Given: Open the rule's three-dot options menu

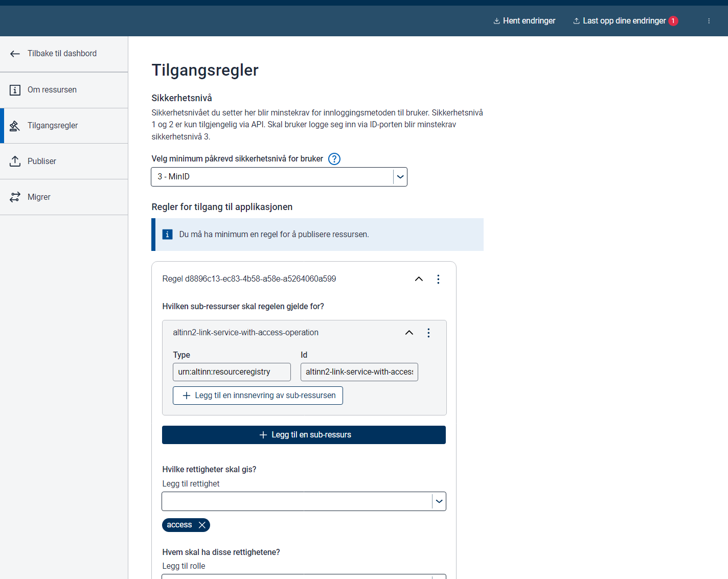Looking at the screenshot, I should 438,279.
